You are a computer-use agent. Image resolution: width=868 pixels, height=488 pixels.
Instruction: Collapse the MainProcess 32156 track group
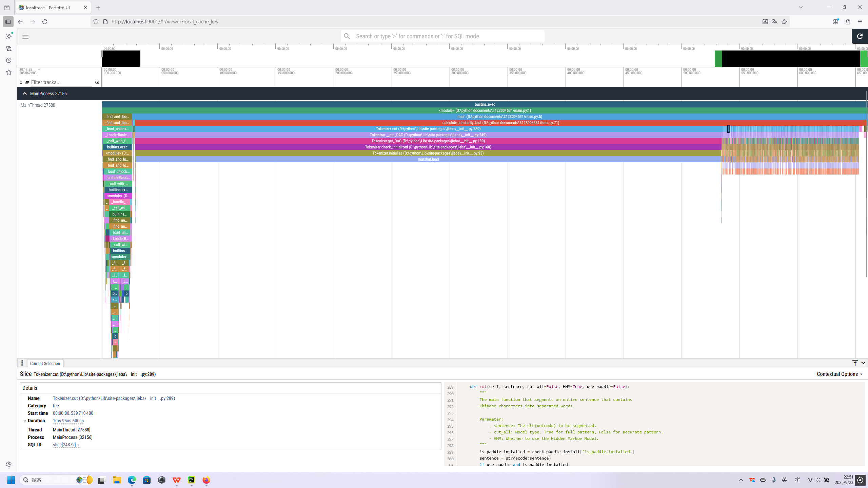(x=24, y=94)
